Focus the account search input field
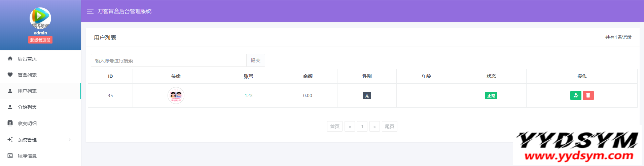The height and width of the screenshot is (166, 644). (x=168, y=61)
